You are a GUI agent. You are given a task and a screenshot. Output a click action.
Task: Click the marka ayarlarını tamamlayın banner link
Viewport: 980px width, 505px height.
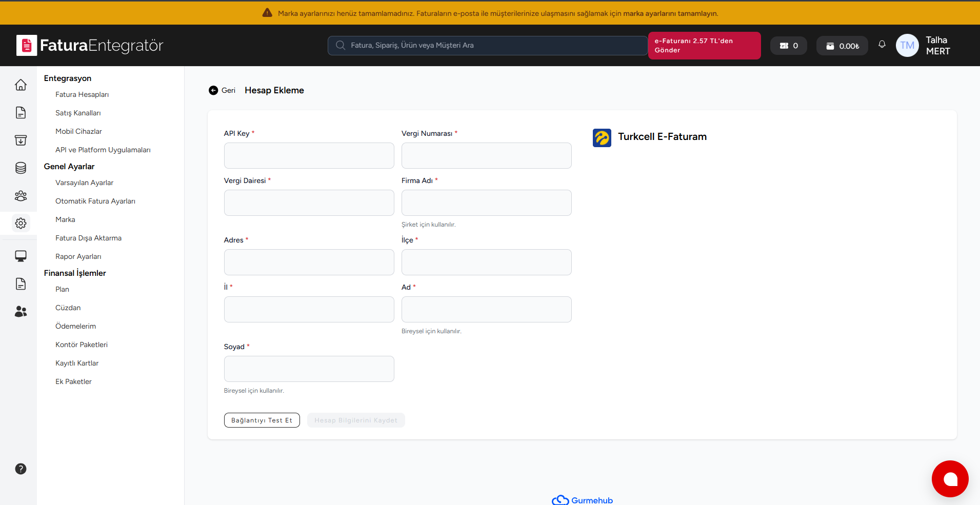coord(671,13)
